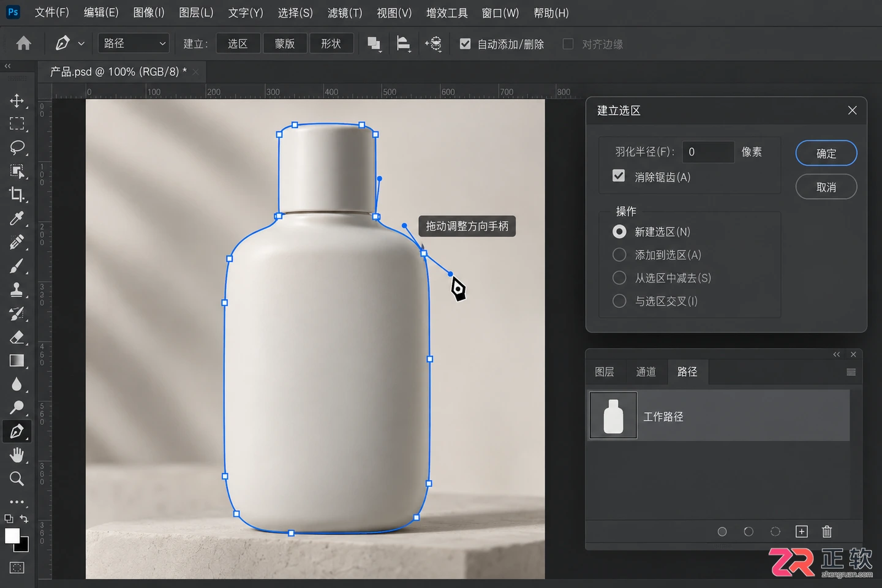Load path as a selection
The height and width of the screenshot is (588, 882).
[775, 532]
